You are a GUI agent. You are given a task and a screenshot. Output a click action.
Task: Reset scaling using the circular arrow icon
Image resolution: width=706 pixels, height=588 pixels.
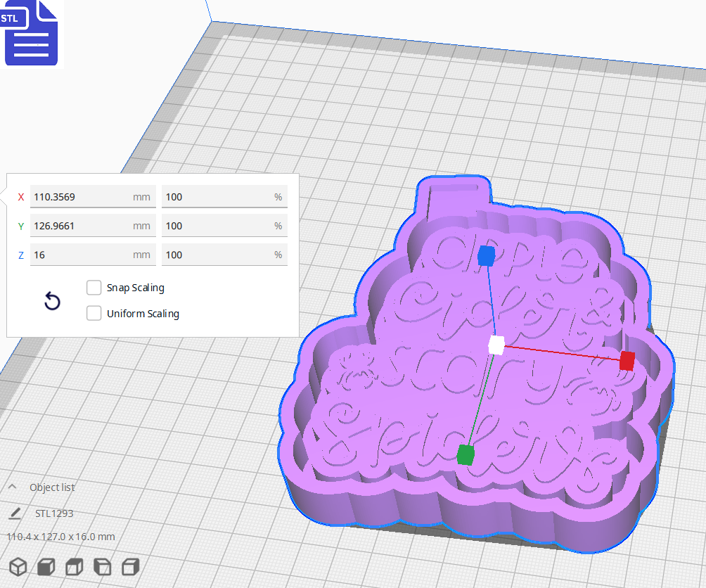click(51, 301)
